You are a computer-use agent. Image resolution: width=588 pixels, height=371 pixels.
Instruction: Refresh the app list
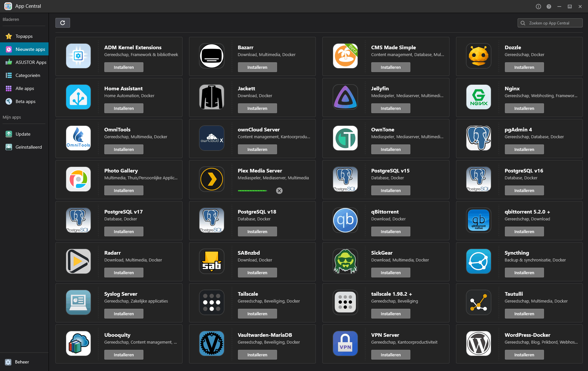point(63,23)
